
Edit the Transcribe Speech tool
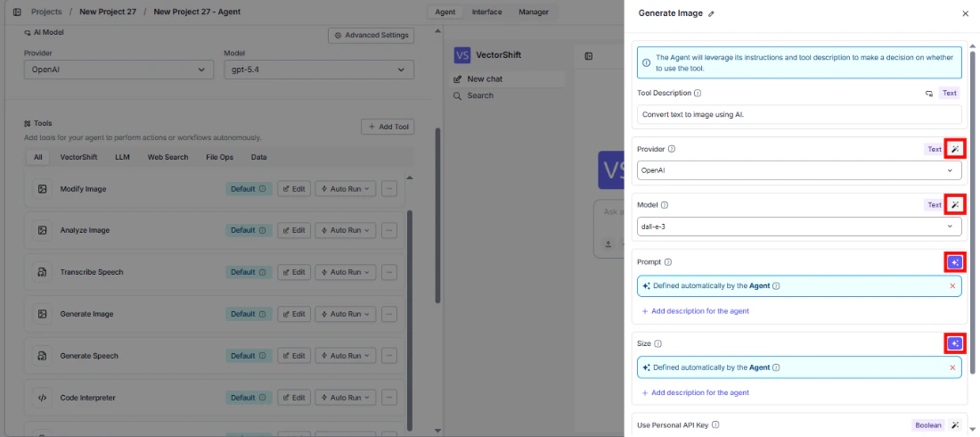pyautogui.click(x=294, y=272)
